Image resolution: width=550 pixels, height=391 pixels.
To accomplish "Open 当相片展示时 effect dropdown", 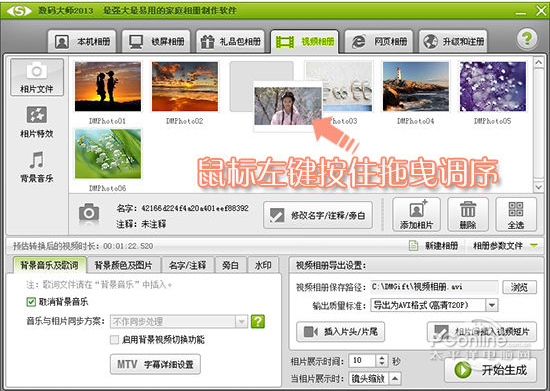I will 375,378.
